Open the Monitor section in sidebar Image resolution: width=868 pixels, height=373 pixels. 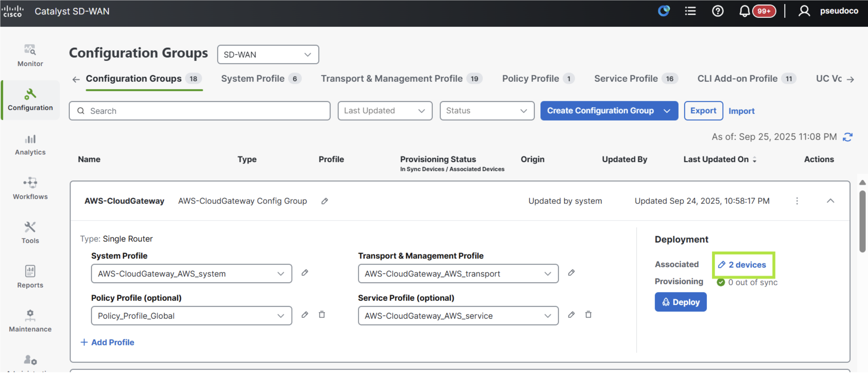point(30,56)
